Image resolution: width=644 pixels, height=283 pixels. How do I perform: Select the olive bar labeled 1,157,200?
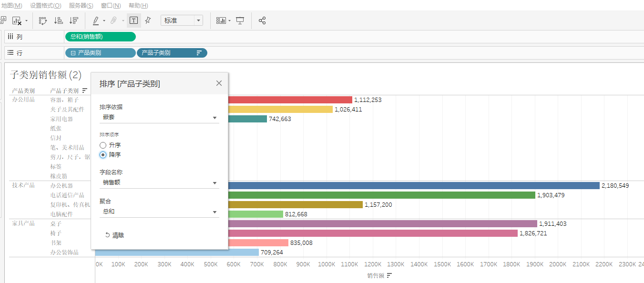[x=296, y=205]
